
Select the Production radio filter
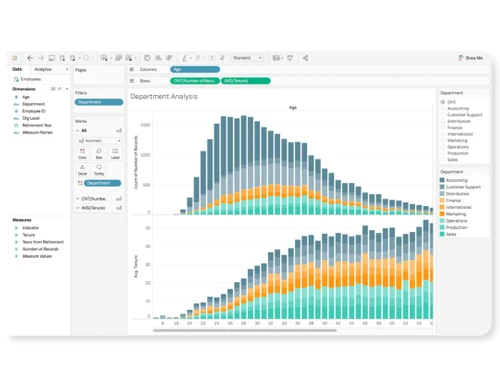443,153
